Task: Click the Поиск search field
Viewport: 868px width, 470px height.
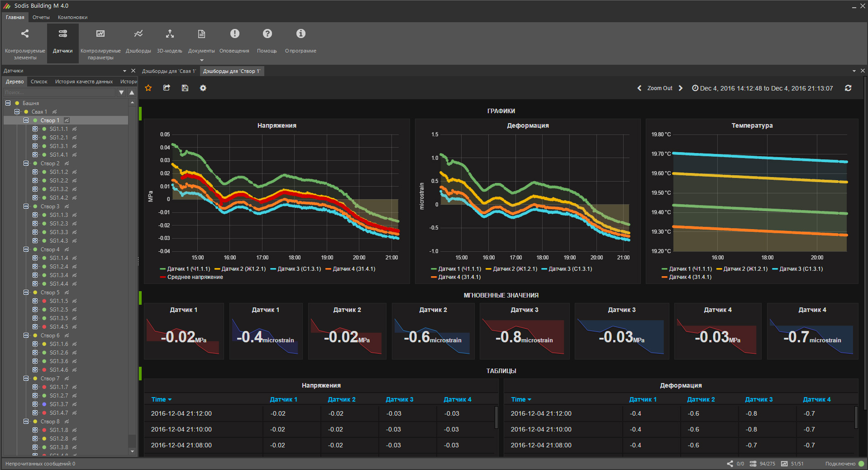Action: point(60,92)
